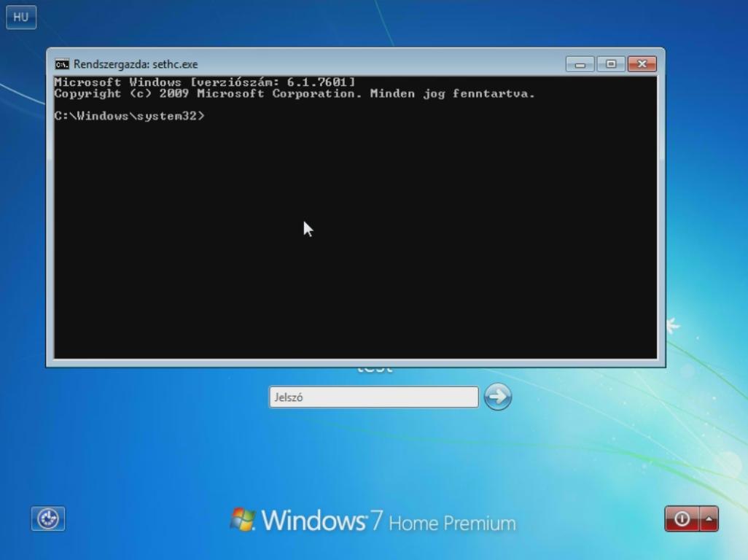
Task: Expand the shutdown options arrow menu
Action: pos(709,518)
